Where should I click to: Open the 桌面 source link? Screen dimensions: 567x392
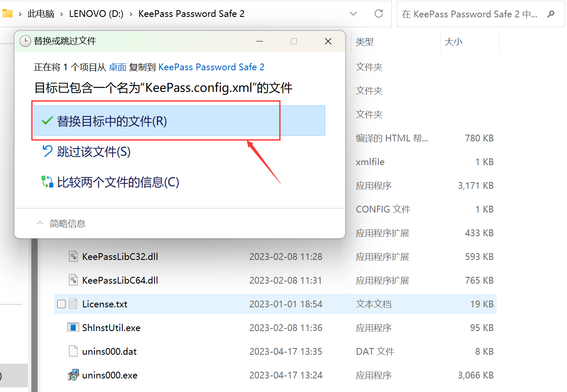[118, 67]
